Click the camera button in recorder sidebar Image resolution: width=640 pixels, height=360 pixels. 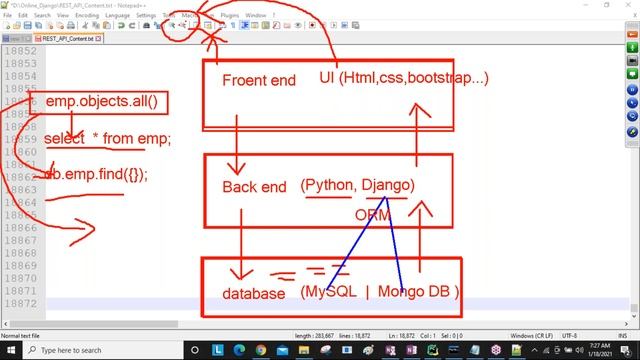[632, 61]
